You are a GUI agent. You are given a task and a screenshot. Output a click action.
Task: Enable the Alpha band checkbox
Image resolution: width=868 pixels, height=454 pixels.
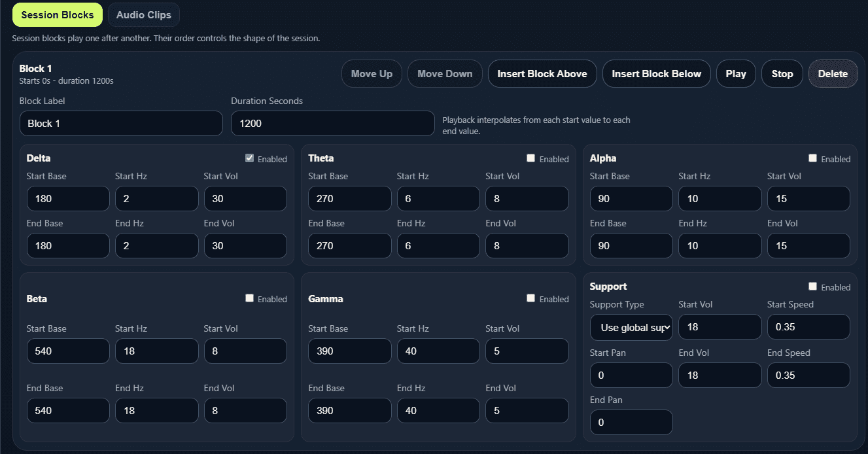point(812,158)
